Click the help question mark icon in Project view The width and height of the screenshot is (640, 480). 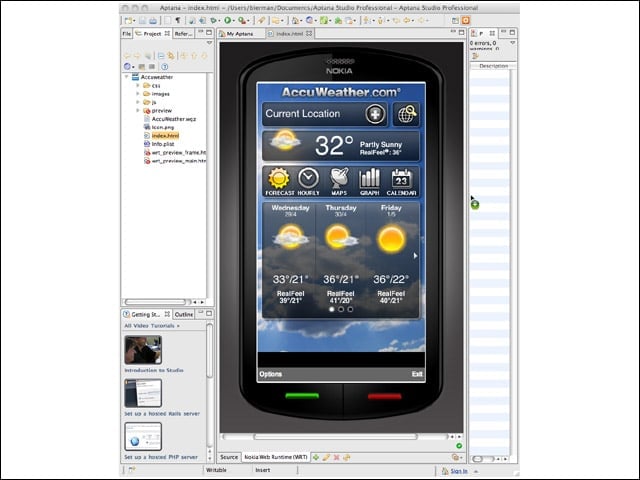164,67
